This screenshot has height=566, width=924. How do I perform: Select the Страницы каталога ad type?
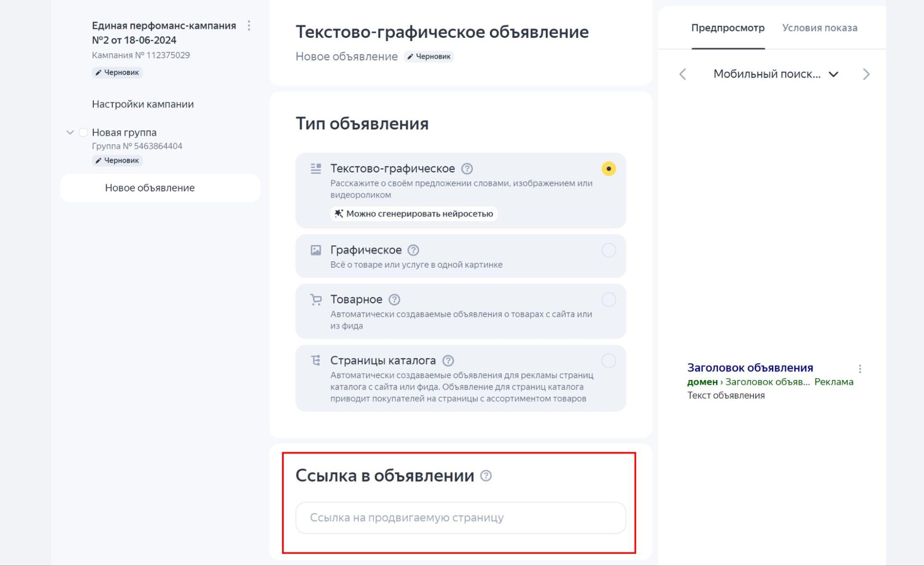[x=609, y=360]
